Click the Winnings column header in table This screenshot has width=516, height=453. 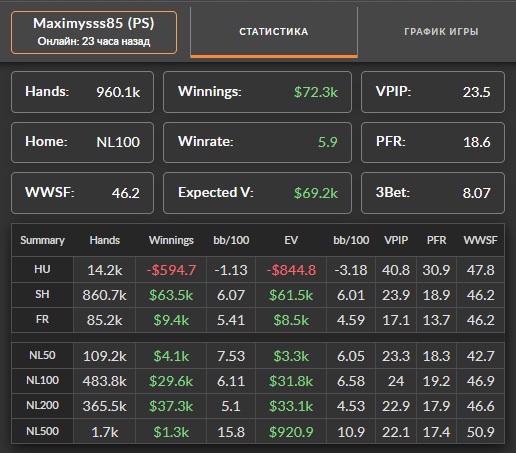coord(171,240)
